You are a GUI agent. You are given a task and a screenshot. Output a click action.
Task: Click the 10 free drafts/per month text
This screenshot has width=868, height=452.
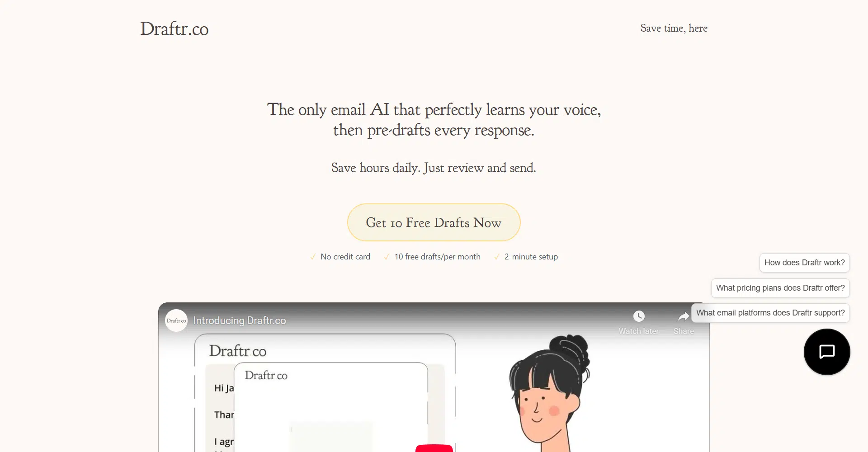pos(437,257)
